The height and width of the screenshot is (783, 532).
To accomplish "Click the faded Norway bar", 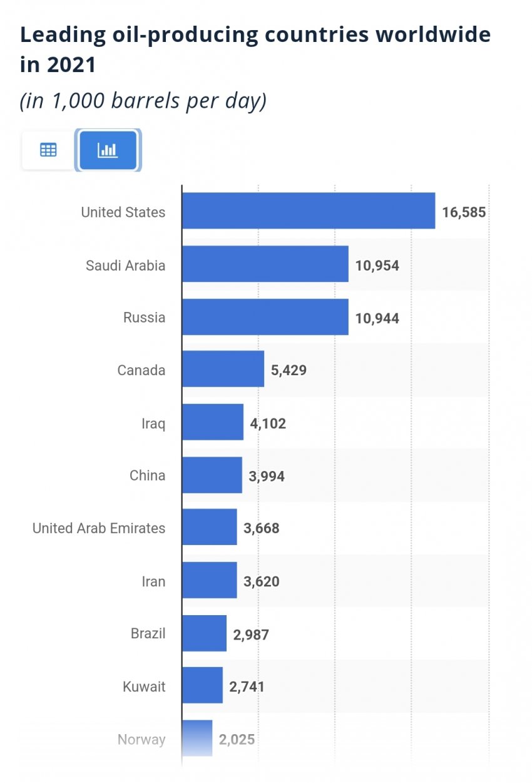I will point(198,739).
